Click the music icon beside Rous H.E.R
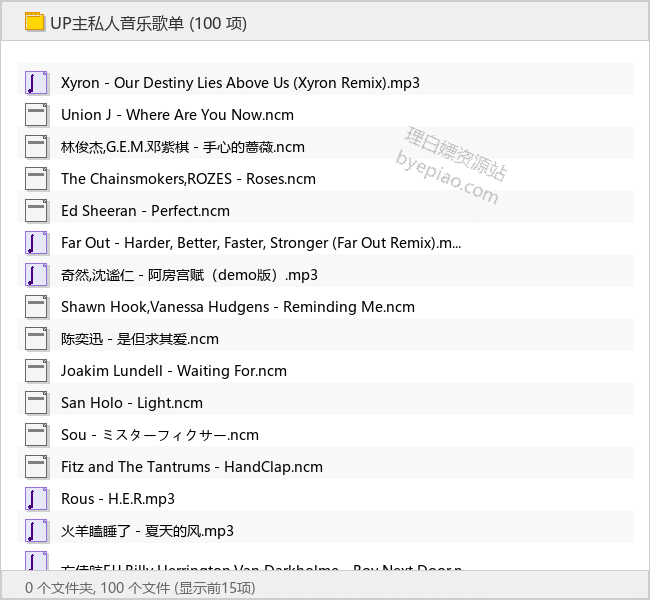 tap(36, 499)
